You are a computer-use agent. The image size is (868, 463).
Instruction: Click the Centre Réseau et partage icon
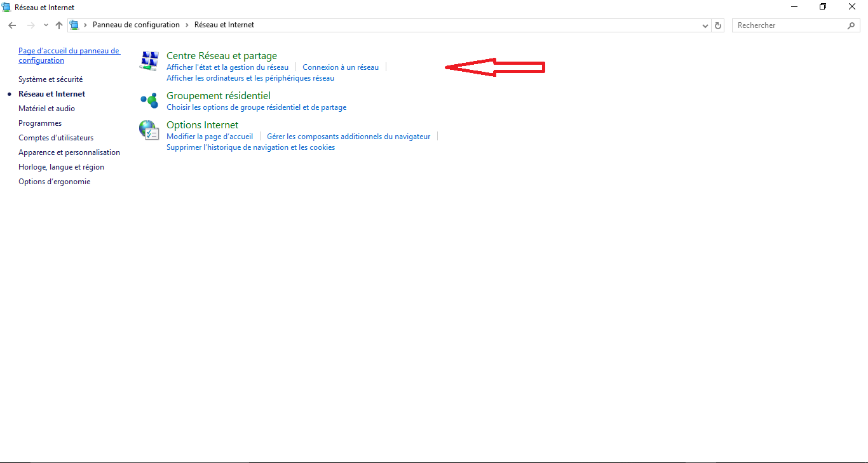[149, 61]
